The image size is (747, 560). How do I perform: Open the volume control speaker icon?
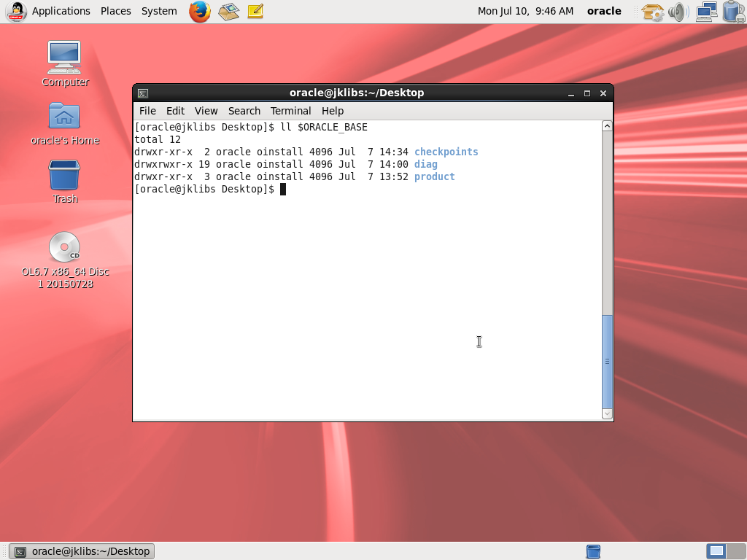678,11
